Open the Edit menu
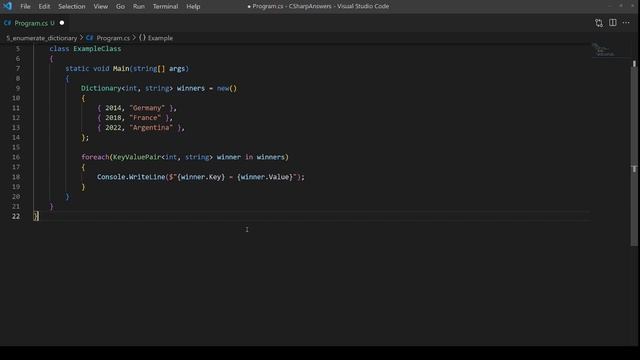Screen dimensions: 640x360 pyautogui.click(x=44, y=6)
